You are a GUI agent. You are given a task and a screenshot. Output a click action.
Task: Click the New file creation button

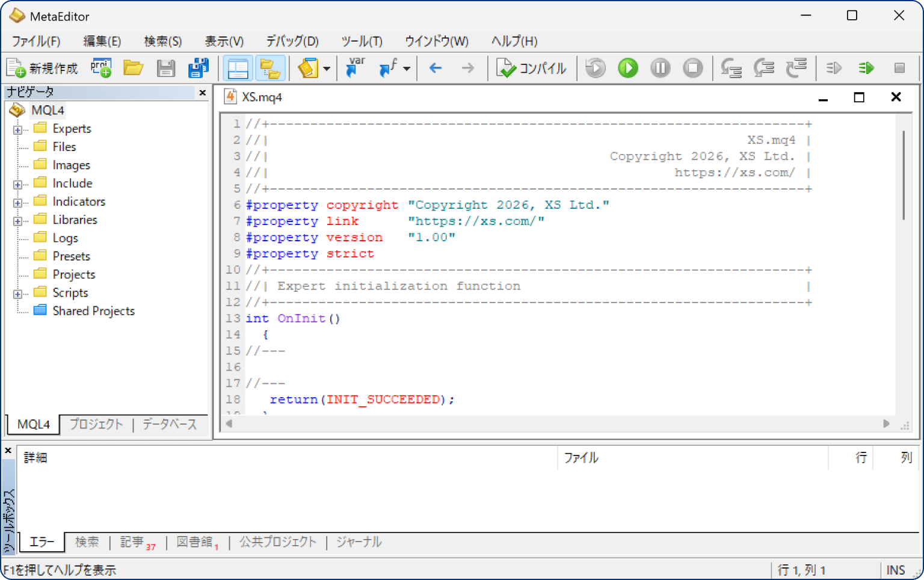point(42,68)
